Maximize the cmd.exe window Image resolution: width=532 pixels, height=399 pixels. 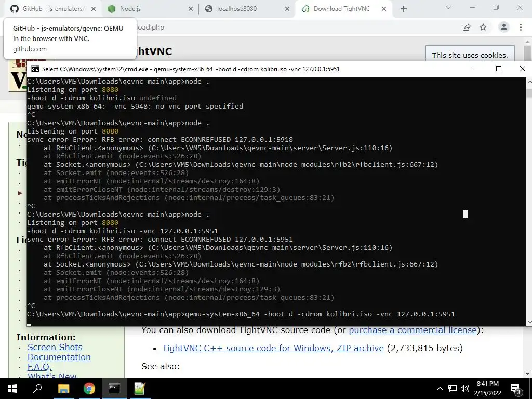coord(499,69)
